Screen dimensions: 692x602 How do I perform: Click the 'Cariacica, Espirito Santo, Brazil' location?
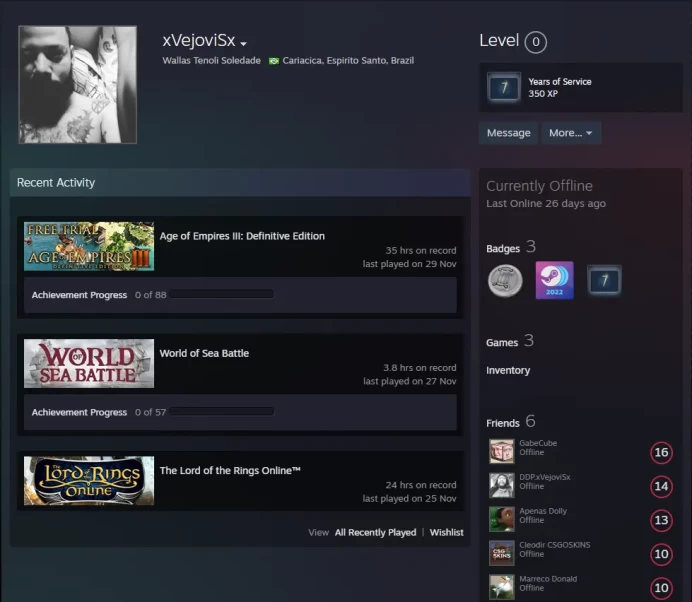pos(348,61)
